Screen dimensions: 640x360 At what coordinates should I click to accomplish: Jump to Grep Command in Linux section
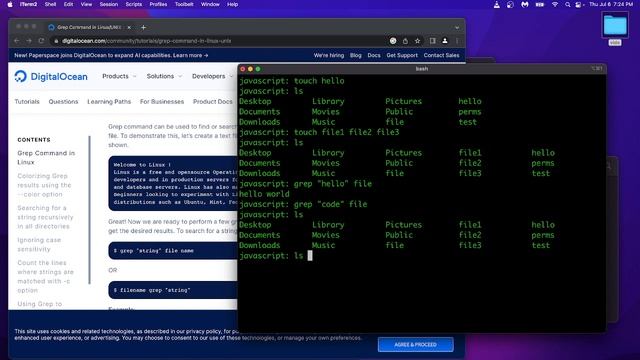pyautogui.click(x=46, y=158)
